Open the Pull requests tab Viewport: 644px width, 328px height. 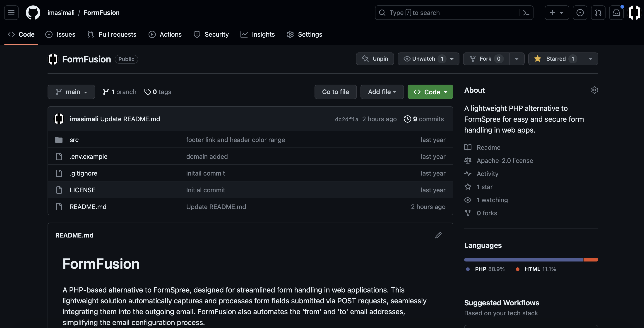pos(112,34)
